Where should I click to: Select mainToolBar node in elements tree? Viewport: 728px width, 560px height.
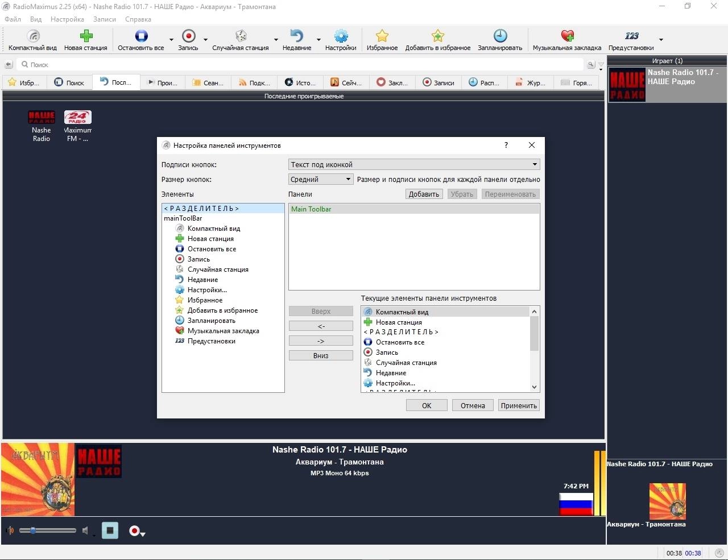[183, 218]
